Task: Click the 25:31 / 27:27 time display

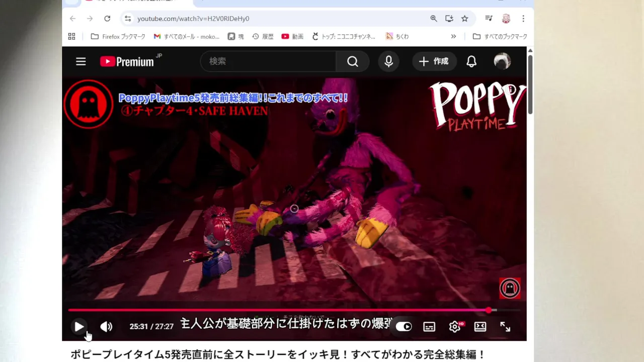Action: [151, 327]
